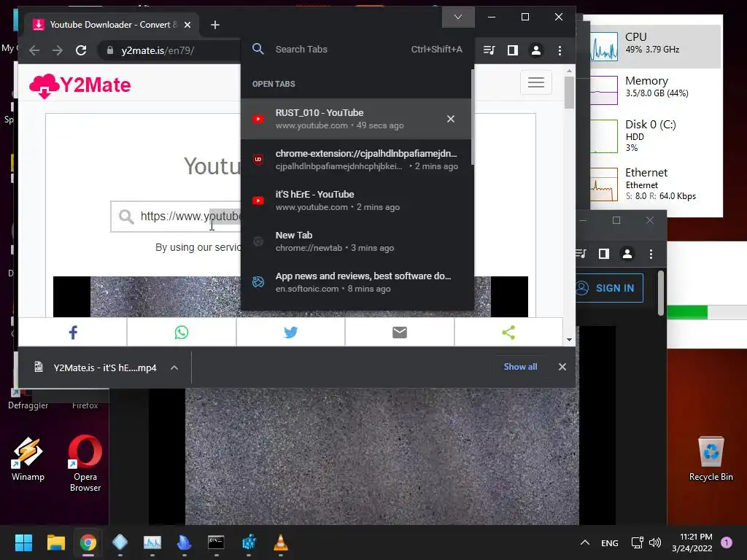Open Task Manager icon in taskbar
The image size is (747, 560).
click(152, 542)
